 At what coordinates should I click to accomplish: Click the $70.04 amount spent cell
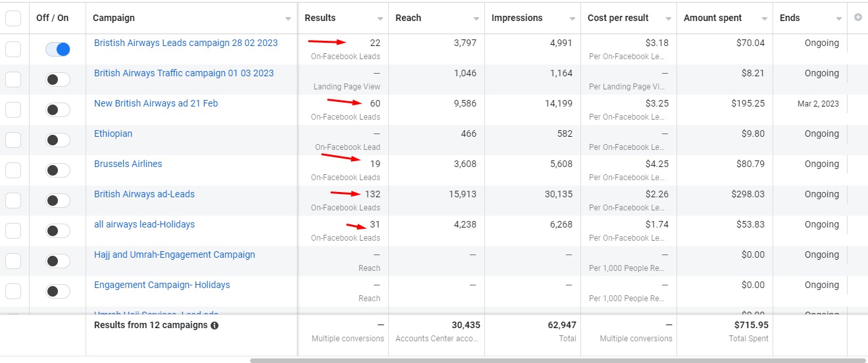[751, 43]
